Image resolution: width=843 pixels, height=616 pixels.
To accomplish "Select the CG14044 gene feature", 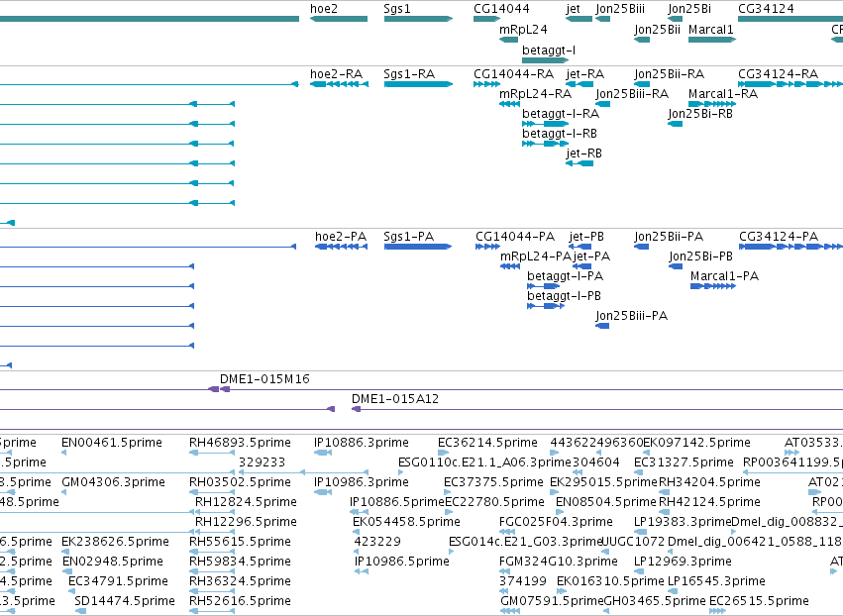I will click(486, 19).
